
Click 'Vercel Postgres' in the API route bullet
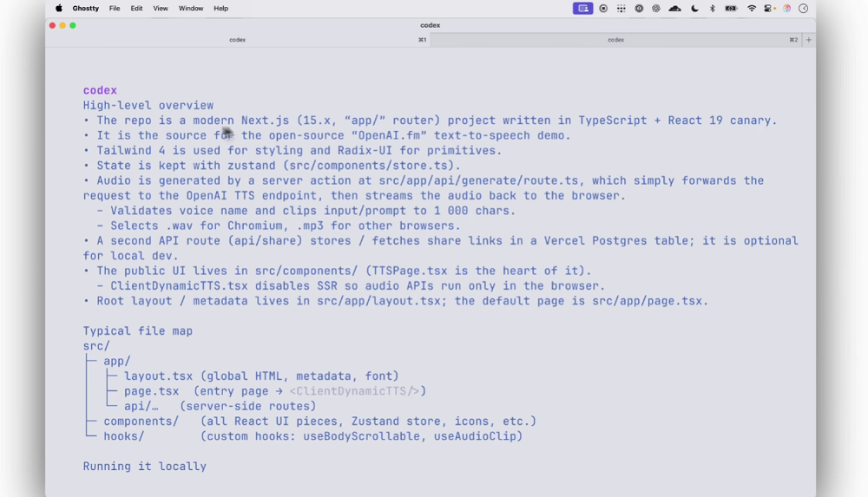click(x=595, y=241)
